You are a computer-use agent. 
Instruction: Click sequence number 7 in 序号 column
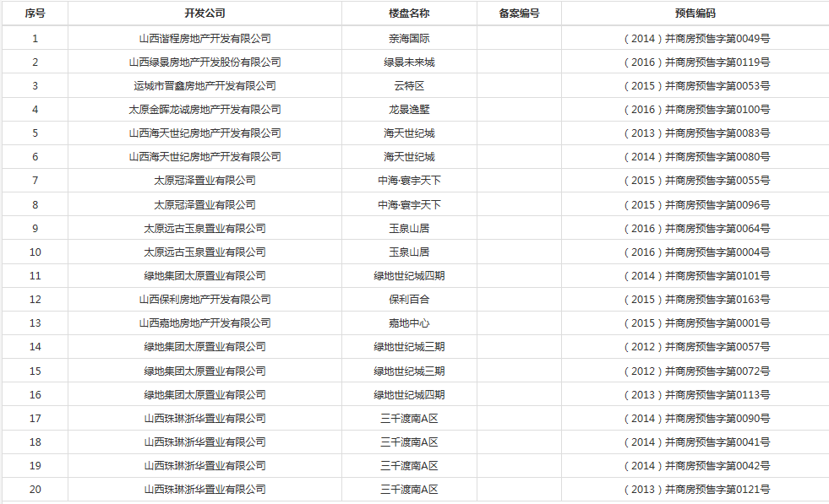coord(35,181)
